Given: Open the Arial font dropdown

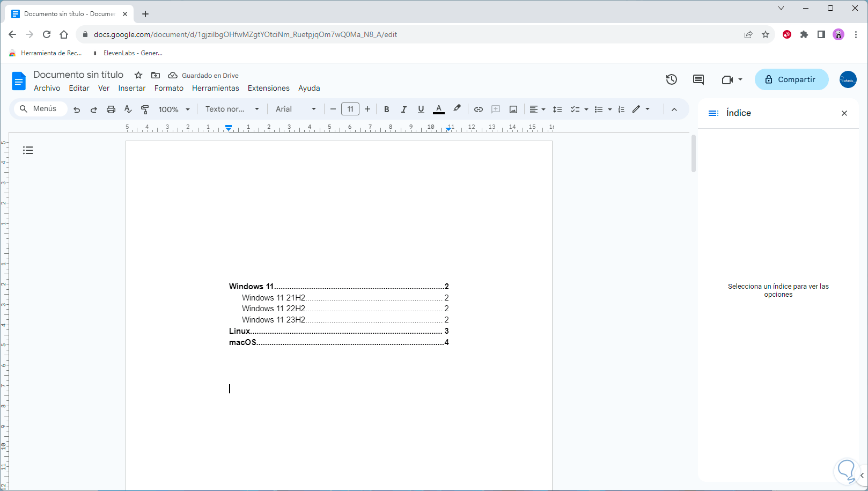Looking at the screenshot, I should coord(296,109).
